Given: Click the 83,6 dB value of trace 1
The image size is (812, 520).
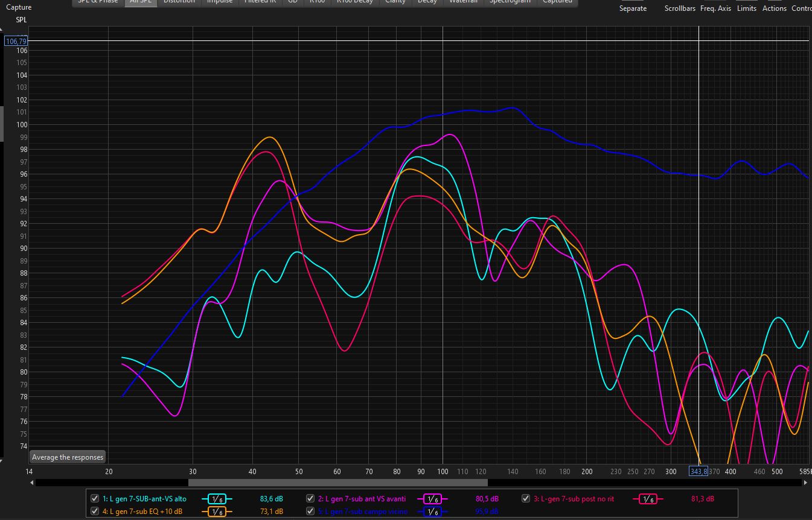Looking at the screenshot, I should 272,499.
